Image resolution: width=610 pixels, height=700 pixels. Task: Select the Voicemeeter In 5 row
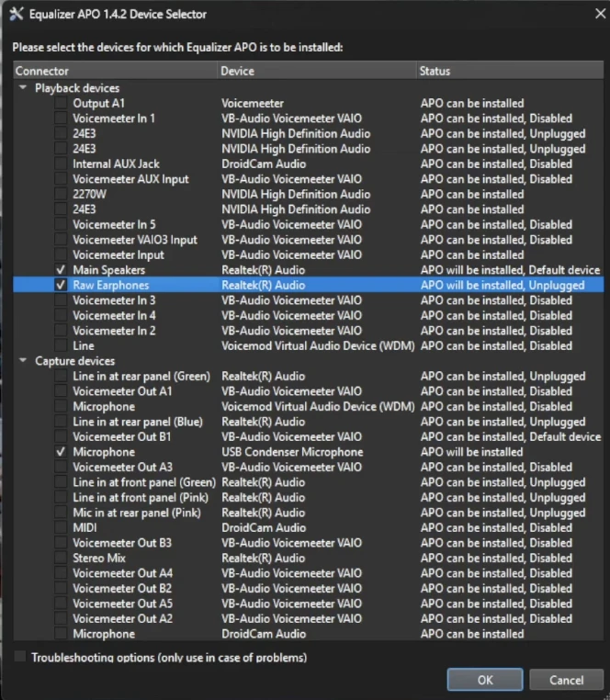(309, 224)
